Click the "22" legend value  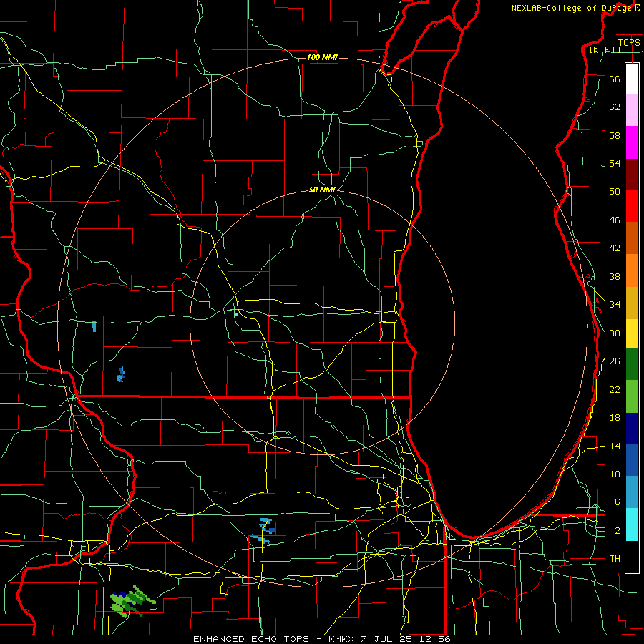pos(615,389)
